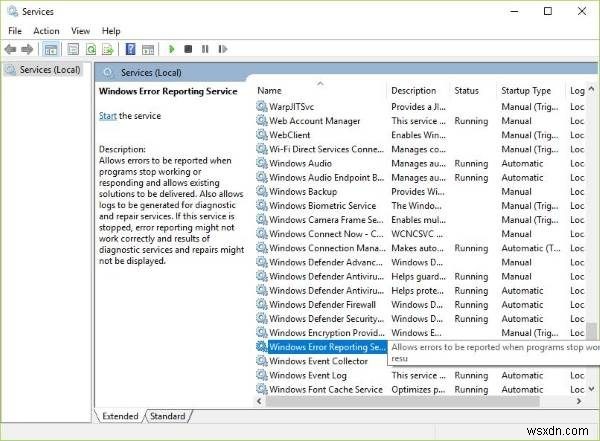Click the gear icon beside Windows Encryption Provider
This screenshot has height=441, width=600.
coord(262,332)
